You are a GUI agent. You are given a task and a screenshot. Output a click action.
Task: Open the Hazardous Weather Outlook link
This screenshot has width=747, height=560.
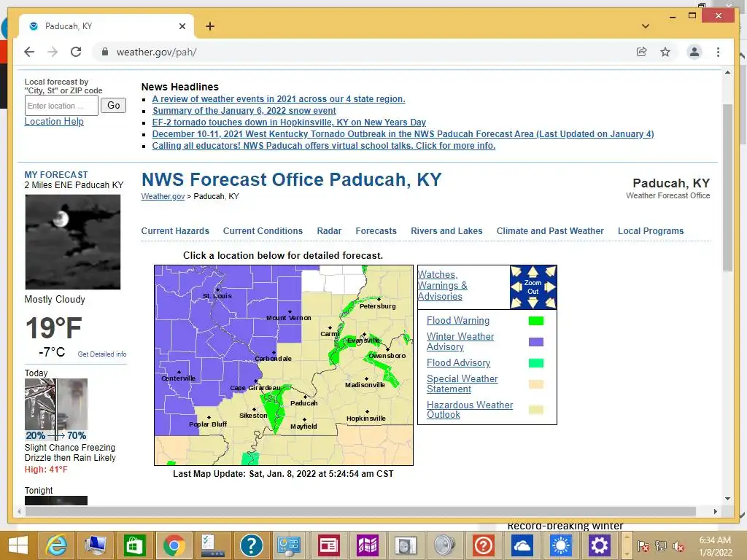469,410
